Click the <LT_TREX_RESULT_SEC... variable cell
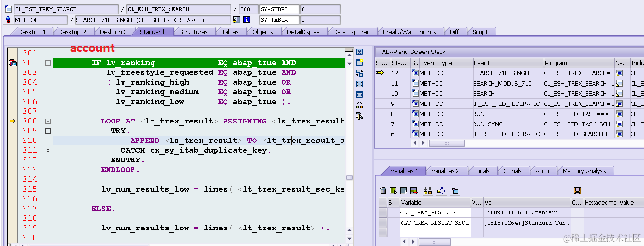Screen dimensions: 644x246 pos(435,223)
